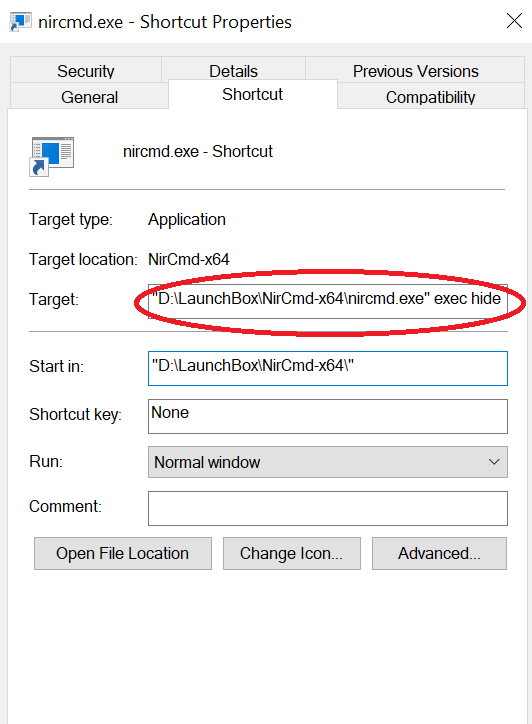Click the Advanced button
Screen dimensions: 532x724
439,553
